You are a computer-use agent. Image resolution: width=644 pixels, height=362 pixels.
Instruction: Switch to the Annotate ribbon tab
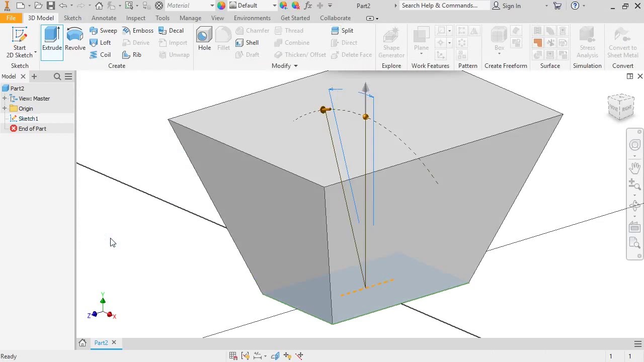pyautogui.click(x=104, y=18)
